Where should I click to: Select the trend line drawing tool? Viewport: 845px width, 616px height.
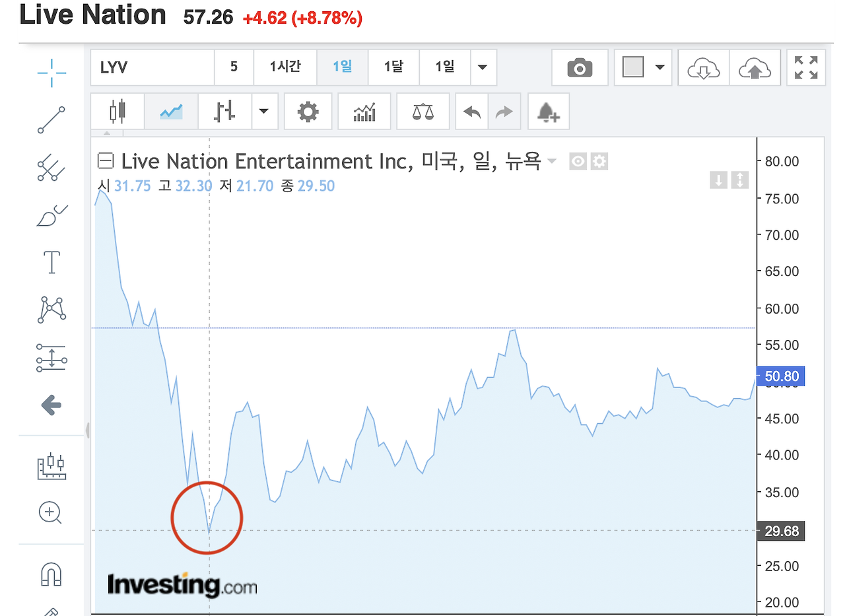pyautogui.click(x=51, y=120)
